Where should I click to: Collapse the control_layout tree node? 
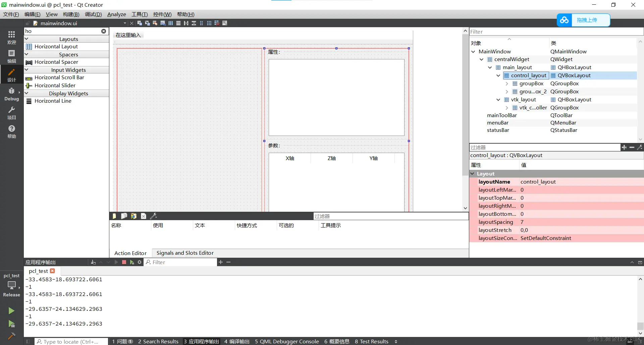coord(498,76)
